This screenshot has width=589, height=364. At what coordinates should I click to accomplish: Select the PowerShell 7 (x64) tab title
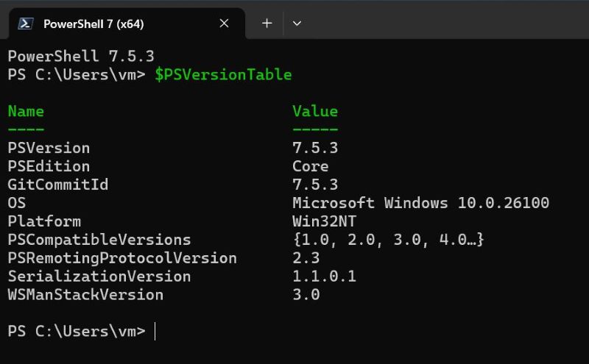pyautogui.click(x=94, y=24)
